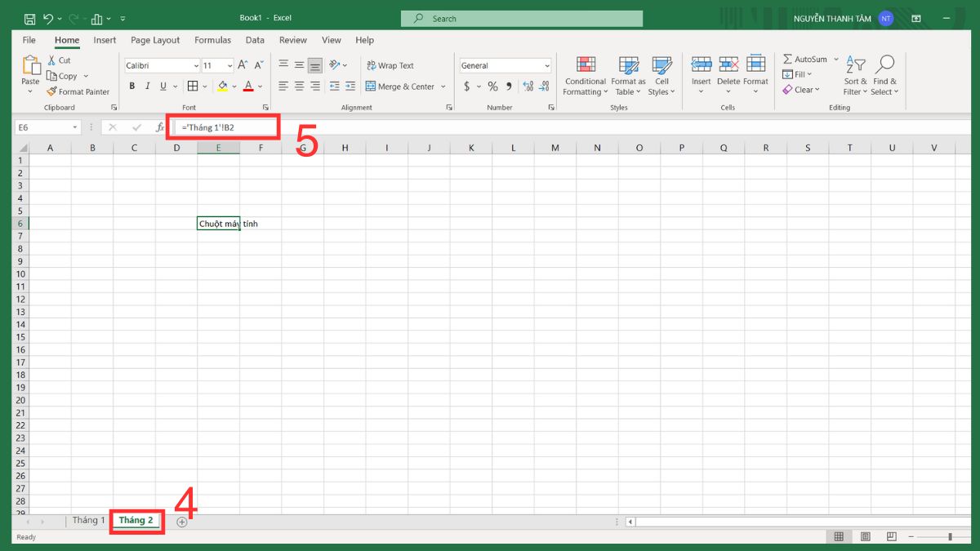The height and width of the screenshot is (551, 980).
Task: Toggle Italic formatting
Action: (148, 87)
